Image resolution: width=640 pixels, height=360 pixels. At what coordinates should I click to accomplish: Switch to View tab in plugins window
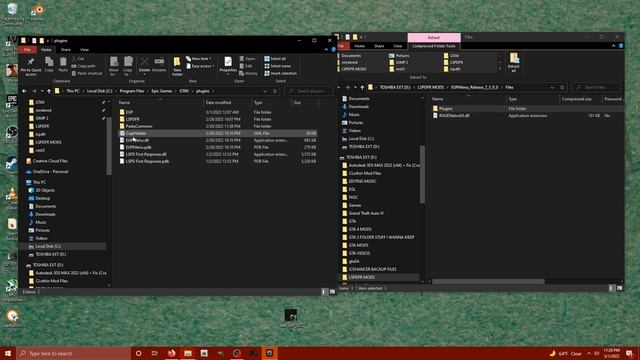[84, 49]
